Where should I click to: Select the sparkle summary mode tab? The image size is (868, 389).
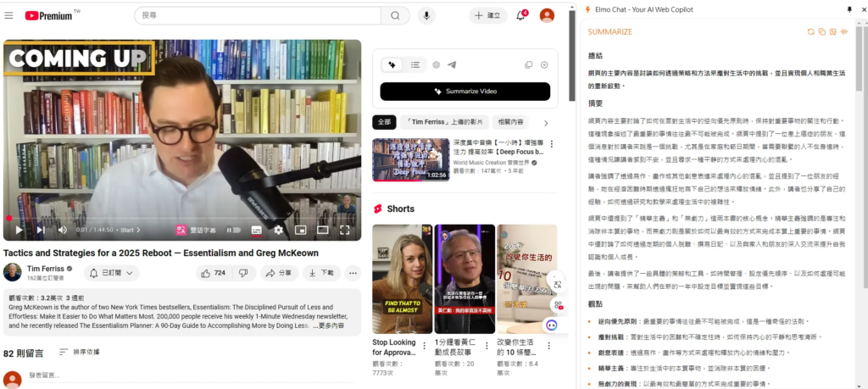[392, 64]
